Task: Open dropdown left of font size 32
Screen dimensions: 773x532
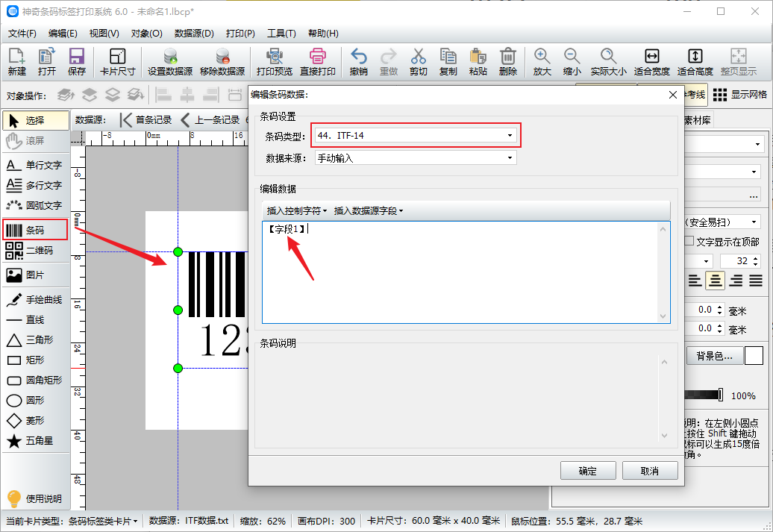Action: pos(707,261)
